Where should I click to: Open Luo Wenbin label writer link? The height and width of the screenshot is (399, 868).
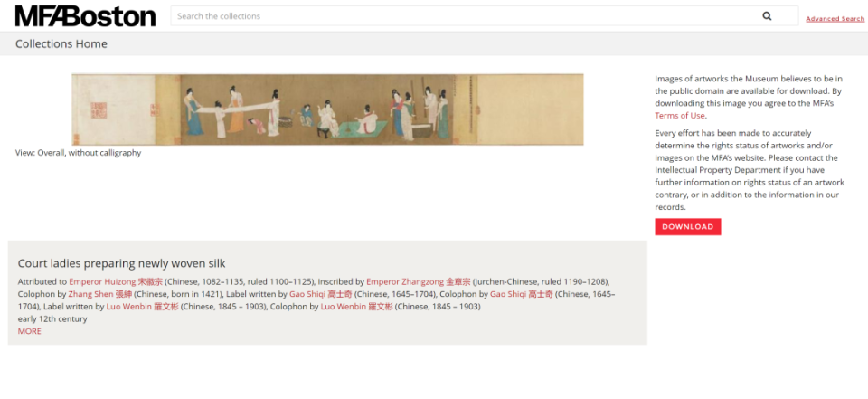click(142, 307)
